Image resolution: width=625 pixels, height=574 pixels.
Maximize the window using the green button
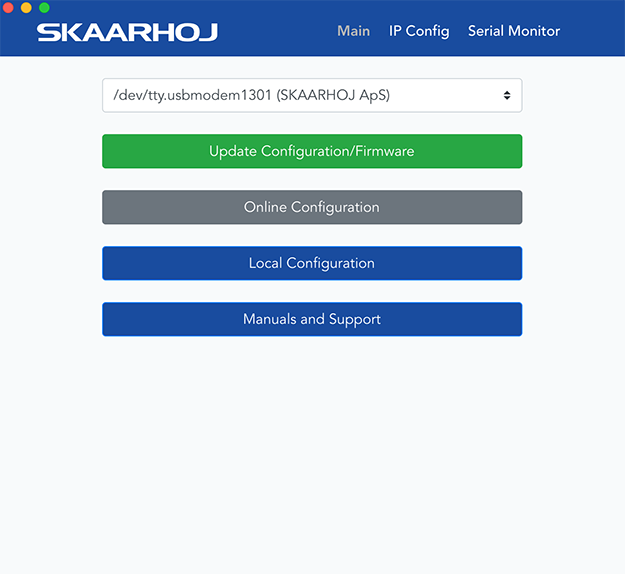click(44, 7)
